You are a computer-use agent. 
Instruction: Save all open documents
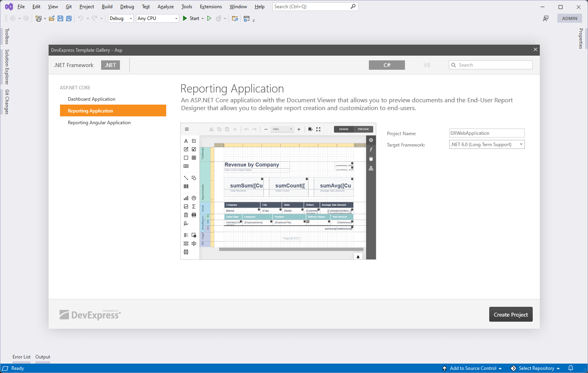coord(69,18)
